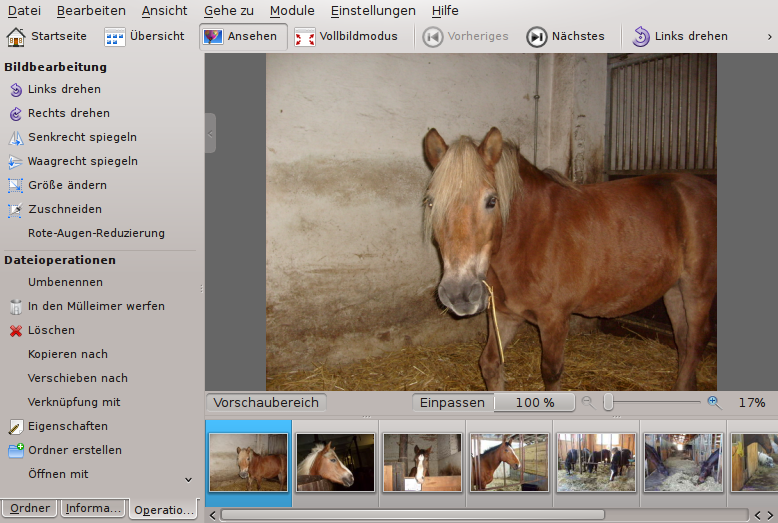Click the Links drehen sidebar icon
Screen dimensions: 778x523
(15, 89)
